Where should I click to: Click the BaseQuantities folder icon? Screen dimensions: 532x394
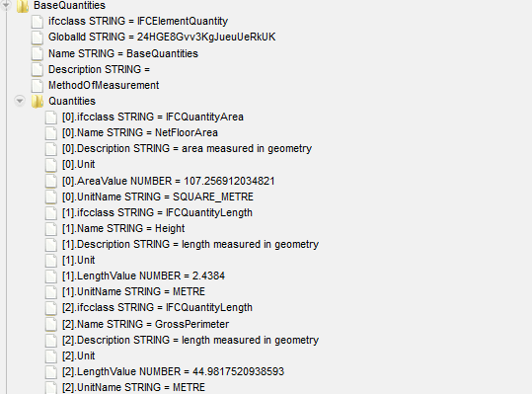23,6
